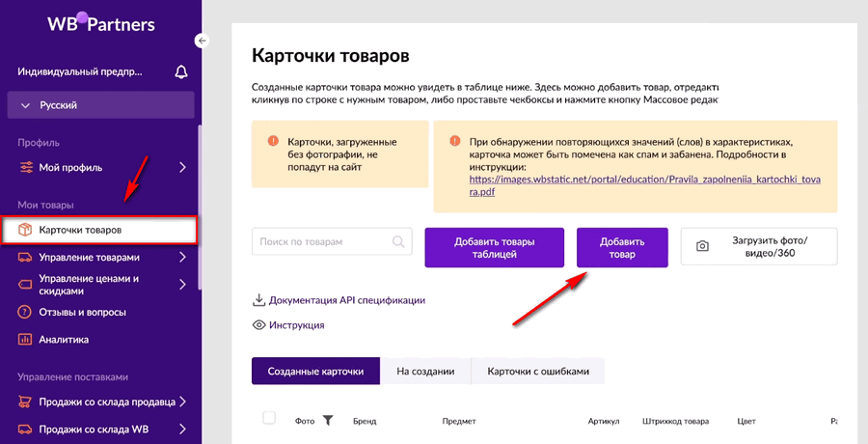Open the images.wbstatic.net PDF rules link
The image size is (868, 444).
click(645, 186)
